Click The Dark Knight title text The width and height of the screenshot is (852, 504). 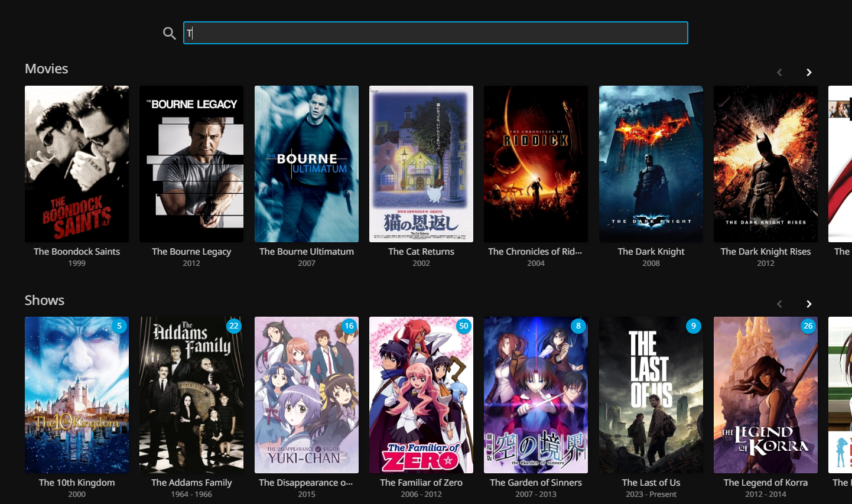pyautogui.click(x=651, y=251)
